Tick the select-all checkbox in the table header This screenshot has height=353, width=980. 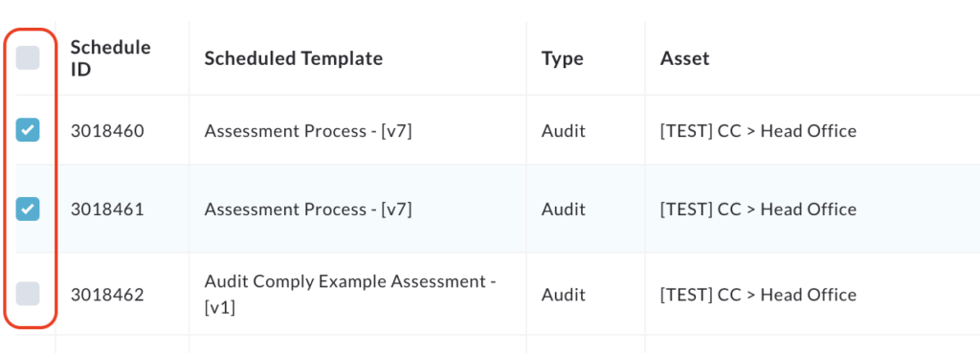[x=28, y=58]
